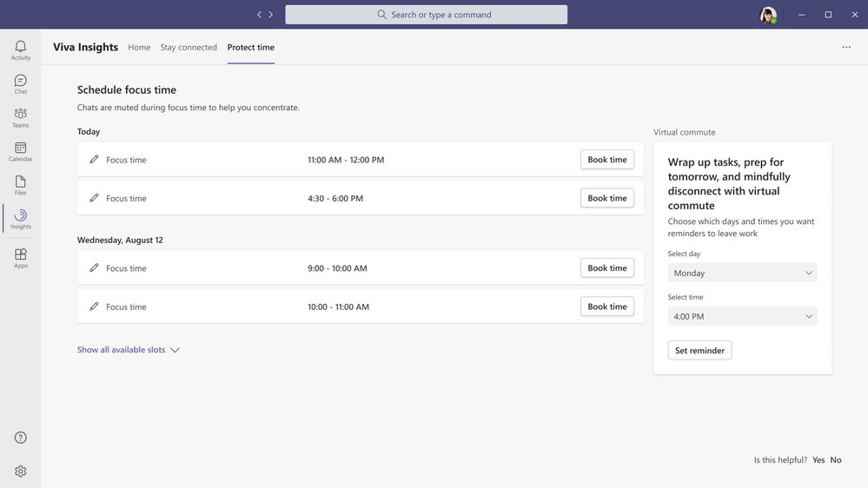The image size is (868, 488).
Task: Open the Calendar sidebar icon
Action: [x=21, y=152]
